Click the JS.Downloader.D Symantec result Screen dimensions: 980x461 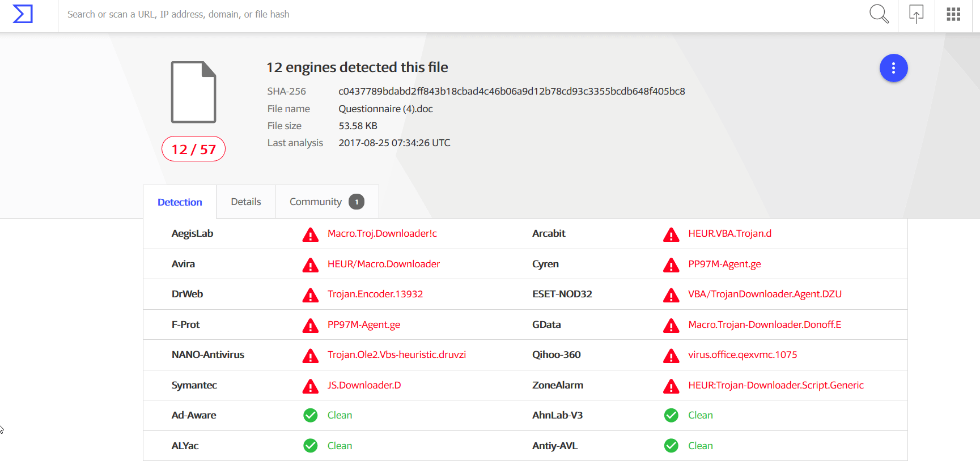(364, 385)
